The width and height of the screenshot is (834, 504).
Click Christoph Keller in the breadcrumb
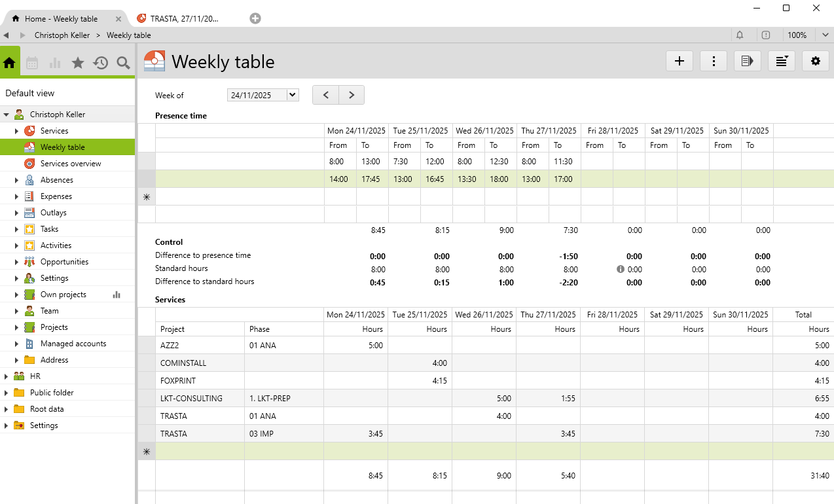pyautogui.click(x=62, y=35)
